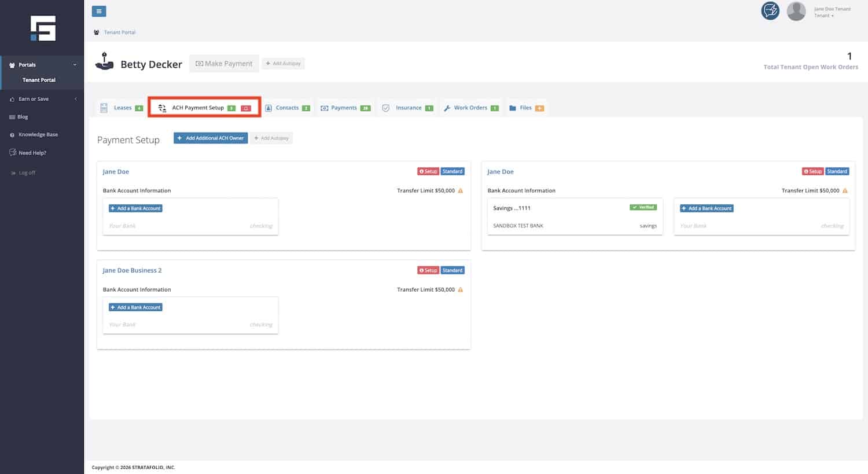Click the red alert badge on ACH tab
The image size is (868, 474).
pyautogui.click(x=246, y=108)
